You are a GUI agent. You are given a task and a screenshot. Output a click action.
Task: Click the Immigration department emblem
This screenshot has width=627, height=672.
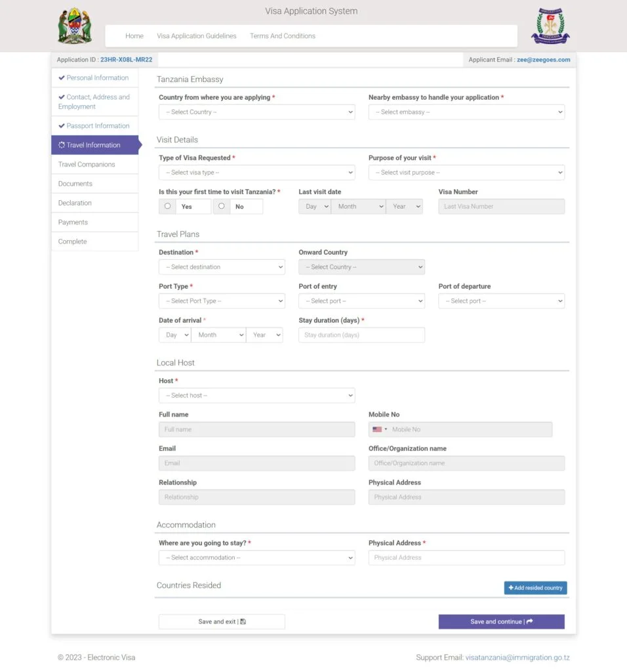click(550, 26)
